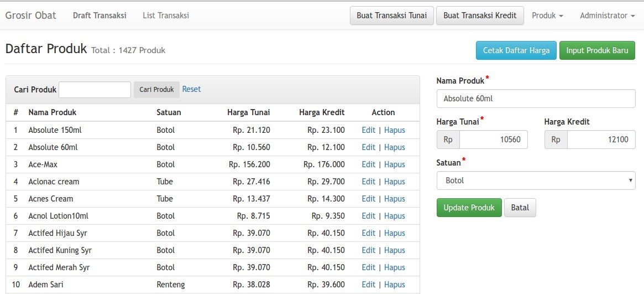The height and width of the screenshot is (294, 644).
Task: Go to Draft Transaksi tab
Action: pos(100,16)
